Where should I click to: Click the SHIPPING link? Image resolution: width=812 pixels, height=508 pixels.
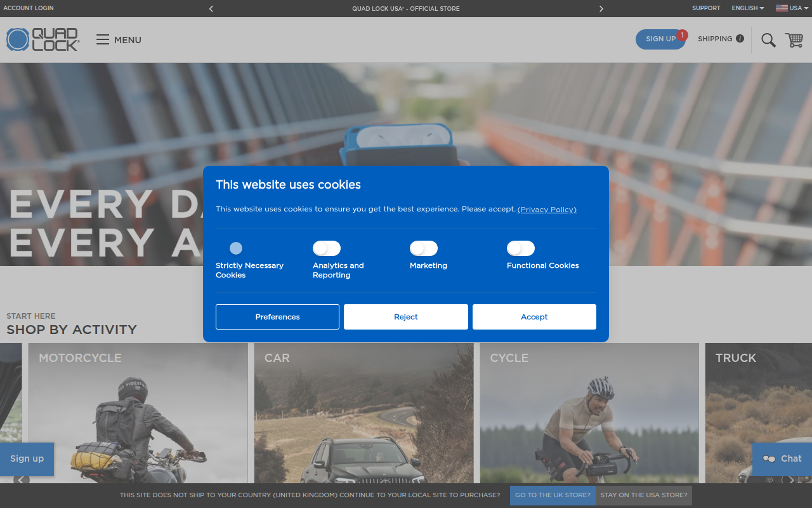715,39
